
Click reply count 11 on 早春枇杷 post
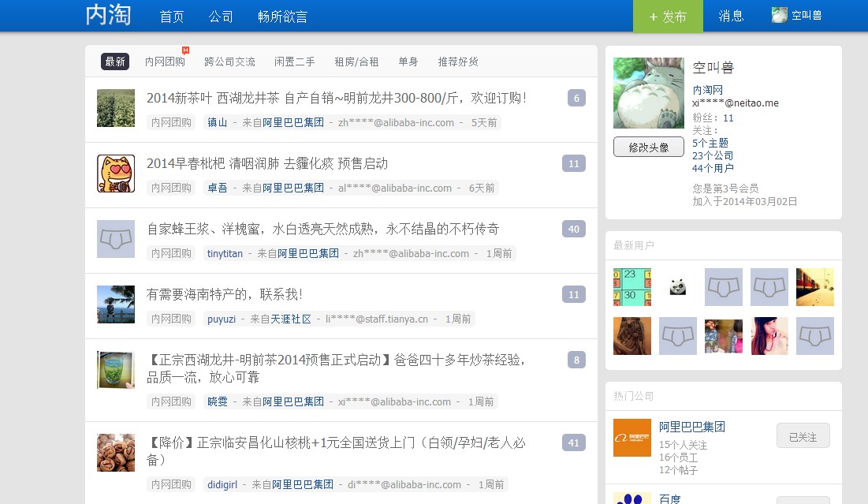click(x=573, y=163)
